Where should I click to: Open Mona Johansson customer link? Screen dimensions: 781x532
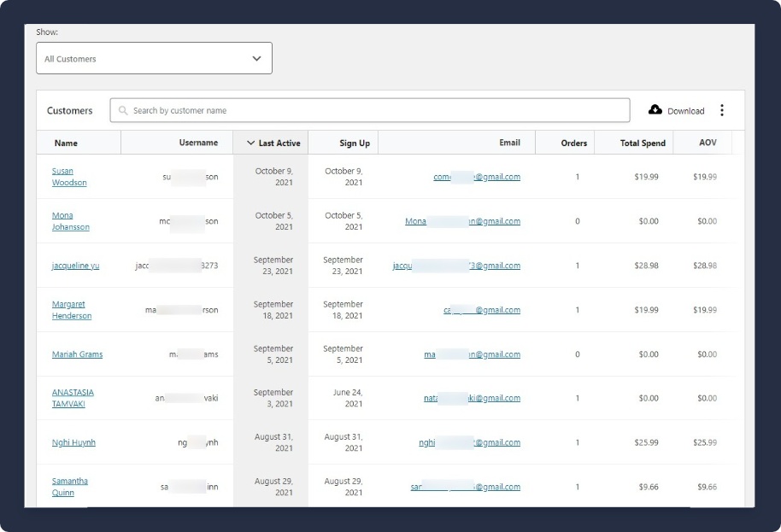click(70, 221)
